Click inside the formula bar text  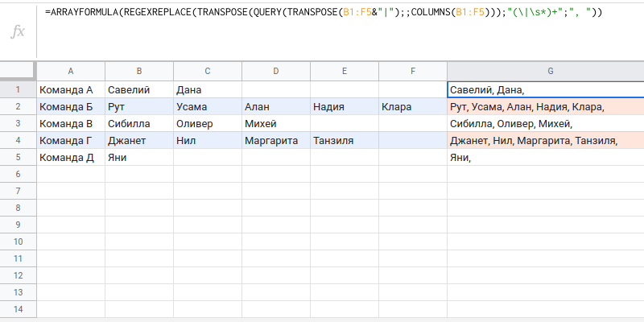click(x=322, y=13)
